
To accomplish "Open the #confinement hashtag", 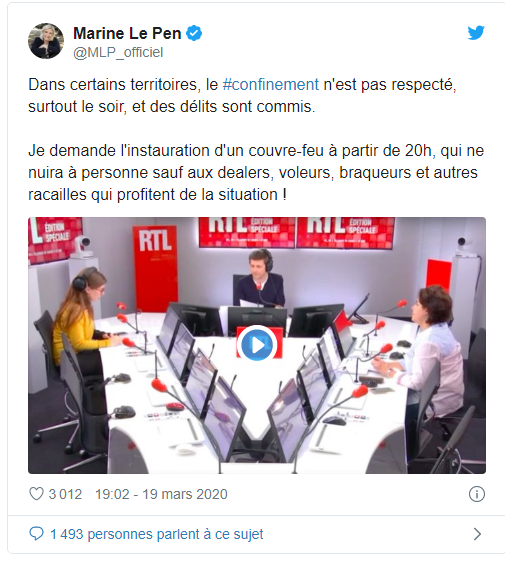I will 271,85.
